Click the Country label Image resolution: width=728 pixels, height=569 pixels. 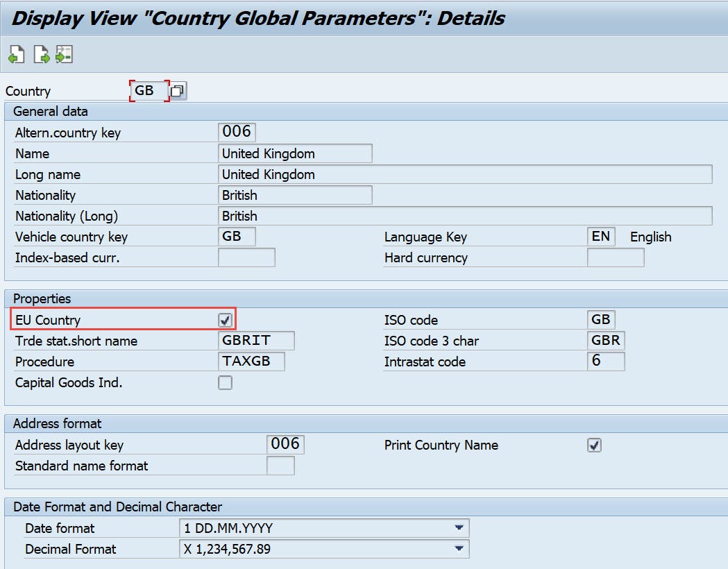[x=28, y=91]
